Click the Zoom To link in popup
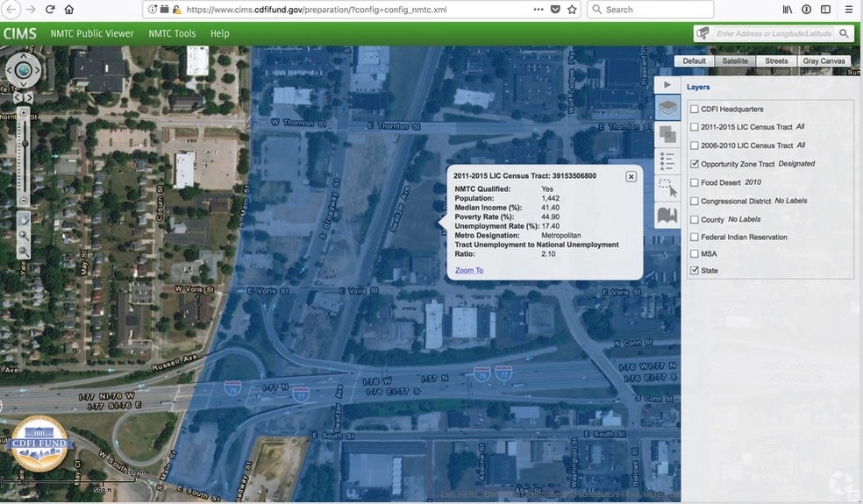863x504 pixels. [x=469, y=270]
